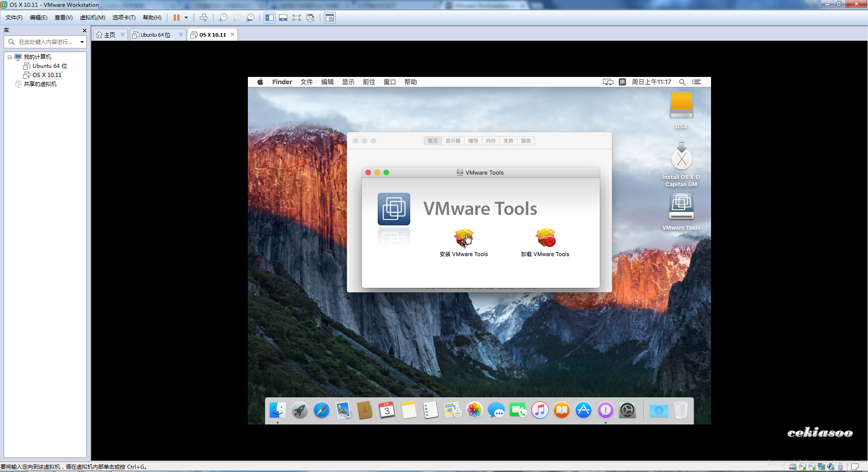This screenshot has height=472, width=868.
Task: Open iBooks in the Dock
Action: point(562,410)
